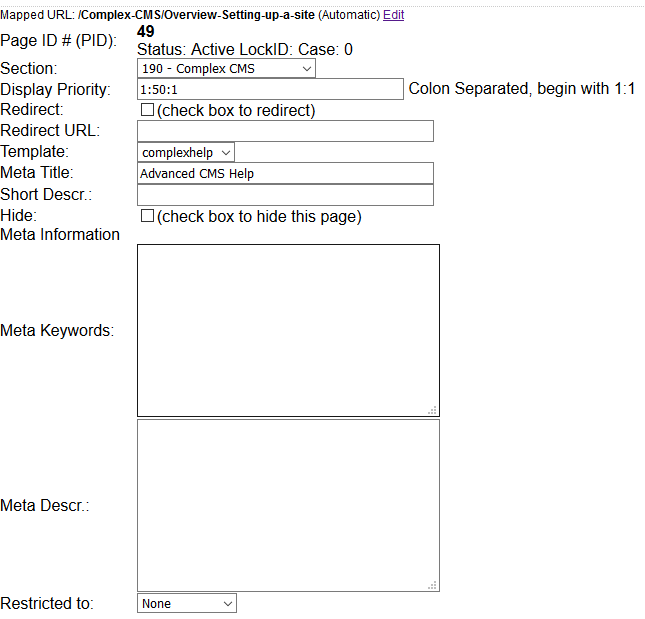Grab the Meta Descr. textarea resize handle
645x619 pixels.
(x=432, y=585)
